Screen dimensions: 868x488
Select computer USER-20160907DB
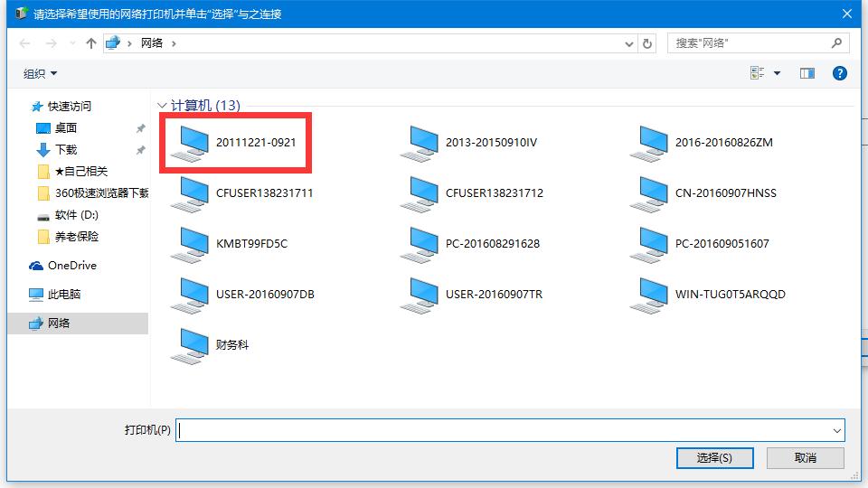pyautogui.click(x=242, y=295)
